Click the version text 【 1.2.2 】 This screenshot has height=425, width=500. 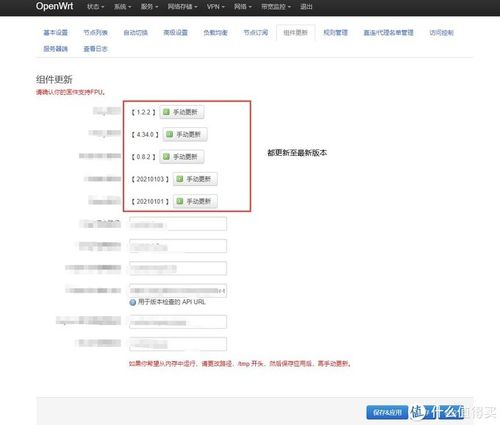coord(144,112)
